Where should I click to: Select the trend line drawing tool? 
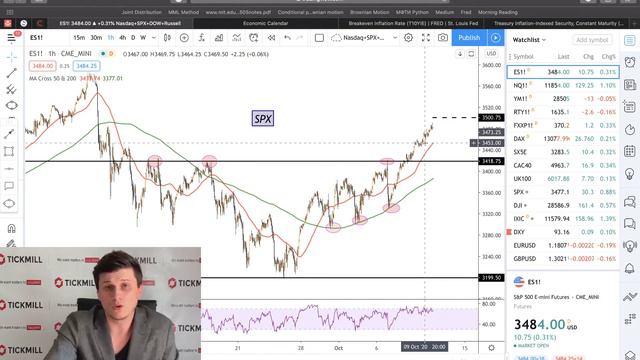pyautogui.click(x=11, y=73)
